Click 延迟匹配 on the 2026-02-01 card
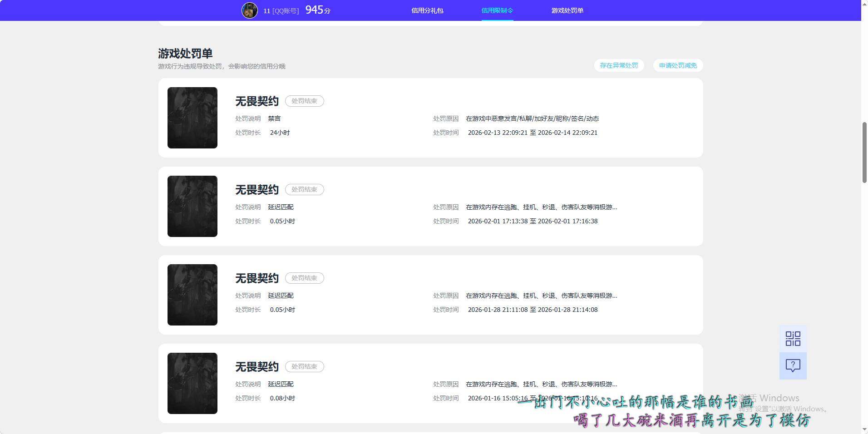This screenshot has width=868, height=434. click(281, 207)
